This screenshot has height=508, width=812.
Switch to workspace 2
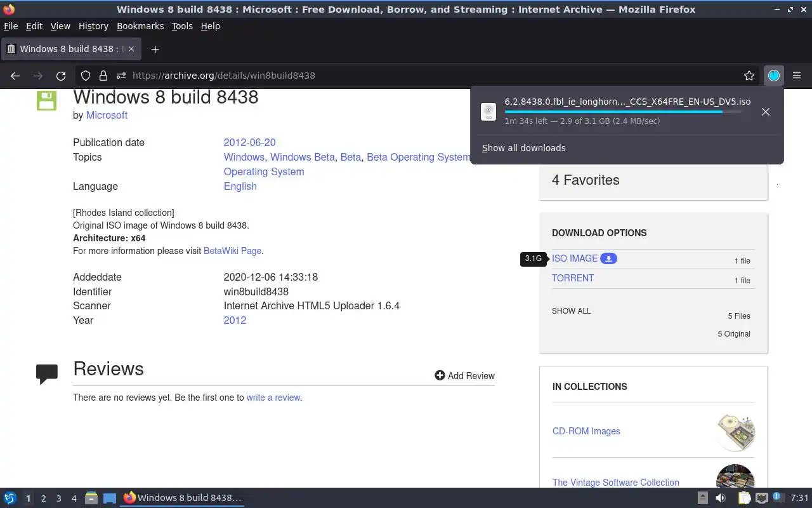click(x=43, y=498)
